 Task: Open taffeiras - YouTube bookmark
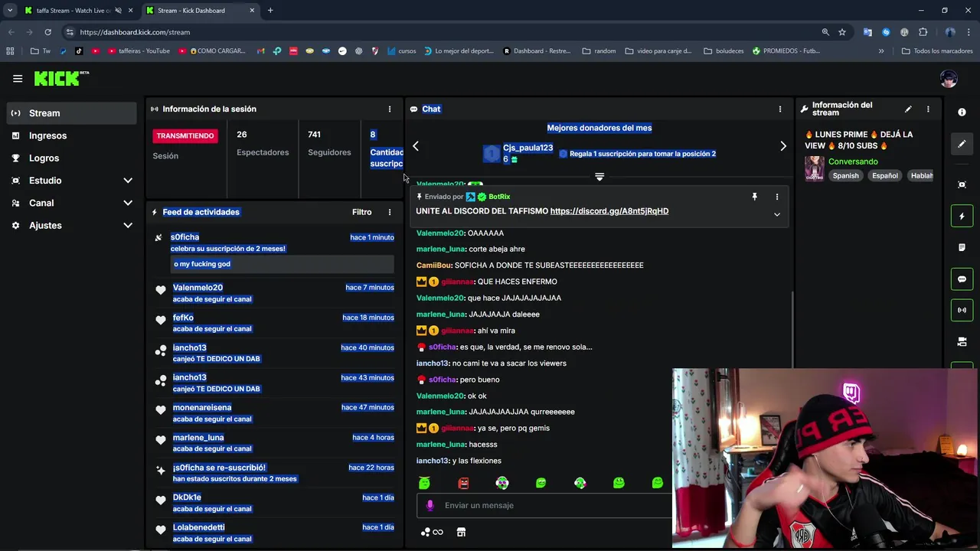point(139,51)
